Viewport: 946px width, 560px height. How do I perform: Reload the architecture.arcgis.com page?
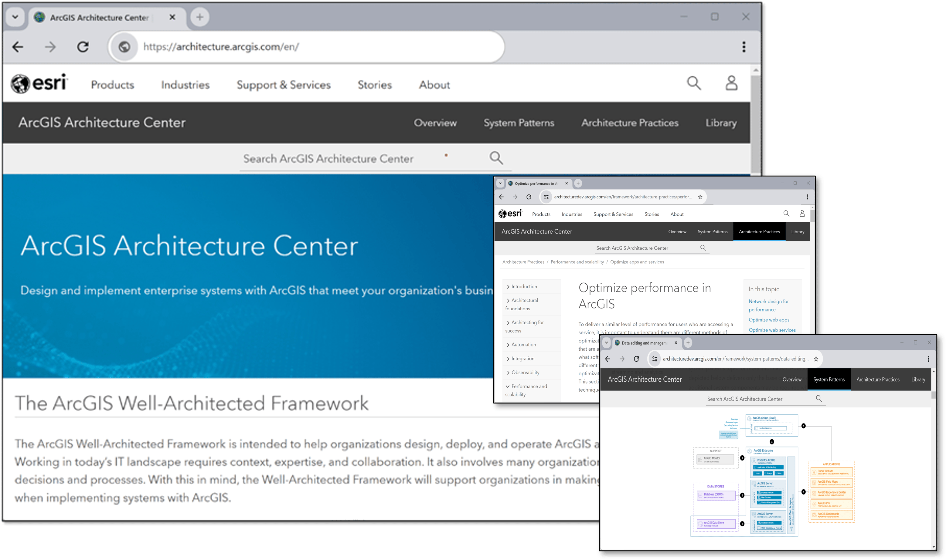(83, 47)
